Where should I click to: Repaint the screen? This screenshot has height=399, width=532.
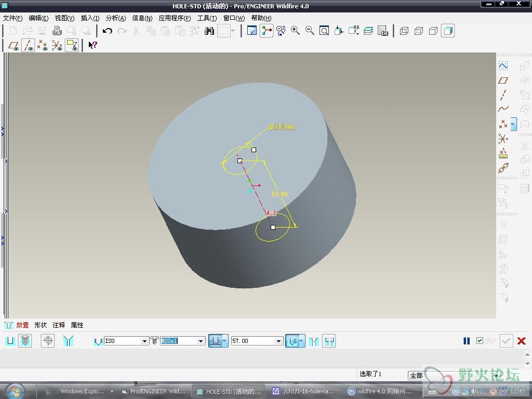point(252,31)
